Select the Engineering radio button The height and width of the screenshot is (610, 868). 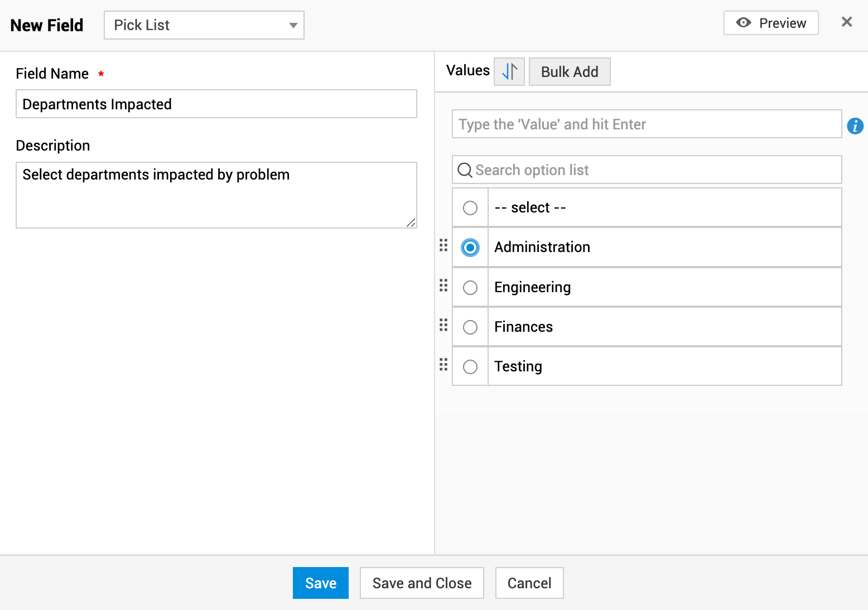pyautogui.click(x=470, y=288)
